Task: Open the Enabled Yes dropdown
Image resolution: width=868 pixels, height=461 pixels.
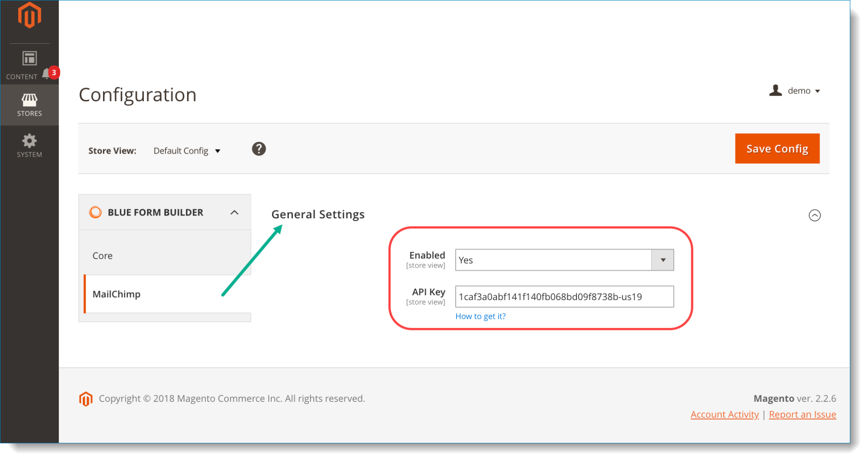Action: [564, 260]
